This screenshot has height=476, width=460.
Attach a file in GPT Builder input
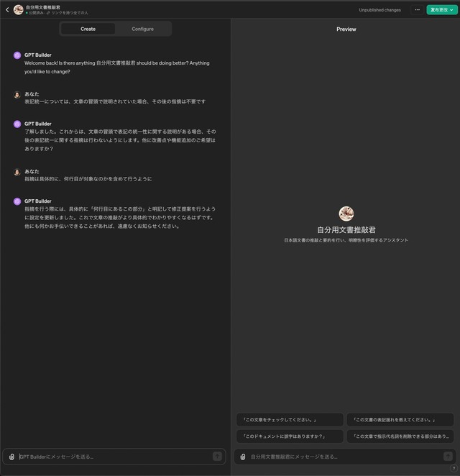(x=11, y=457)
